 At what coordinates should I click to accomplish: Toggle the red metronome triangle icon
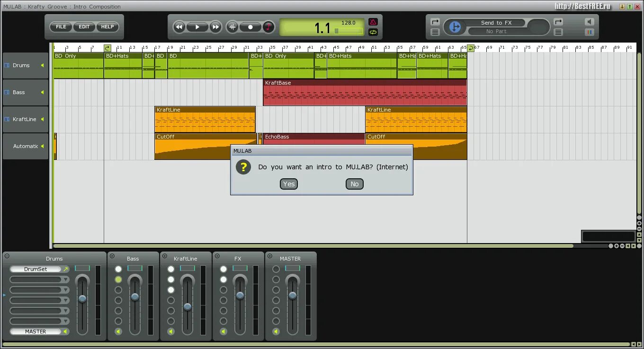[x=373, y=22]
